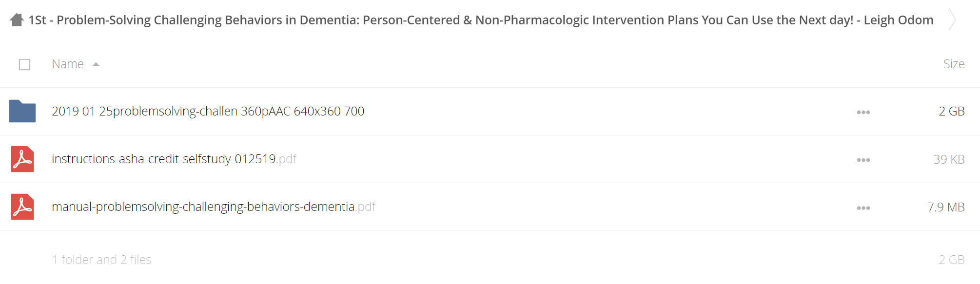Click the 2 GB size of folder
This screenshot has height=284, width=980.
point(952,111)
